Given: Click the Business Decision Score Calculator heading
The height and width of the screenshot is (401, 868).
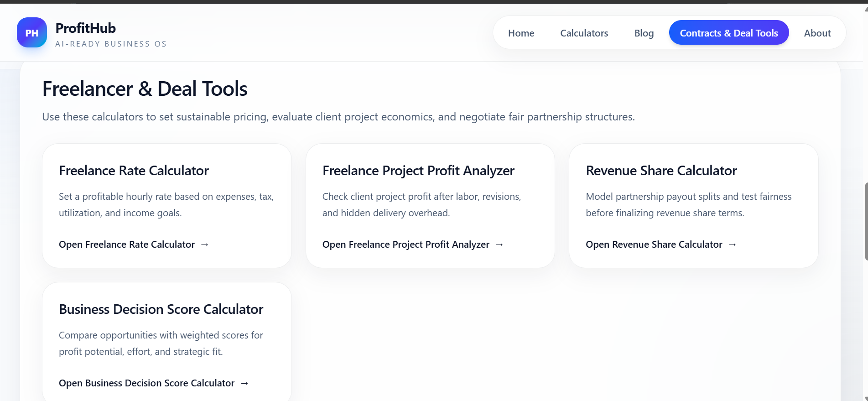Looking at the screenshot, I should [161, 309].
